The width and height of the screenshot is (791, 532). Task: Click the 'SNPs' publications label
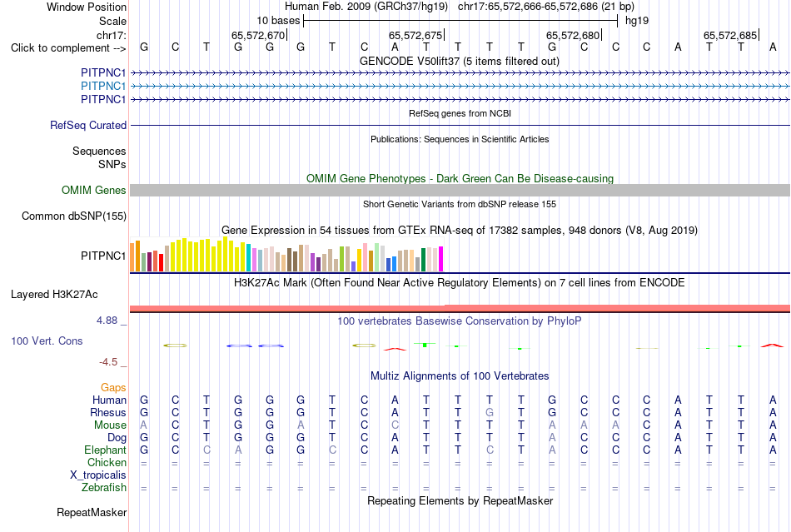[x=112, y=164]
